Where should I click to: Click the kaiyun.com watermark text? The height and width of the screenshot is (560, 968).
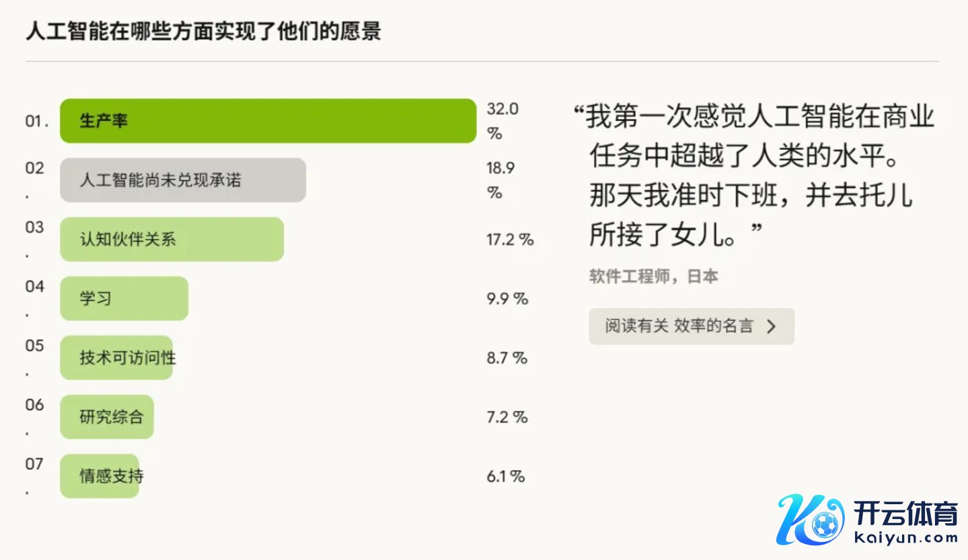906,538
